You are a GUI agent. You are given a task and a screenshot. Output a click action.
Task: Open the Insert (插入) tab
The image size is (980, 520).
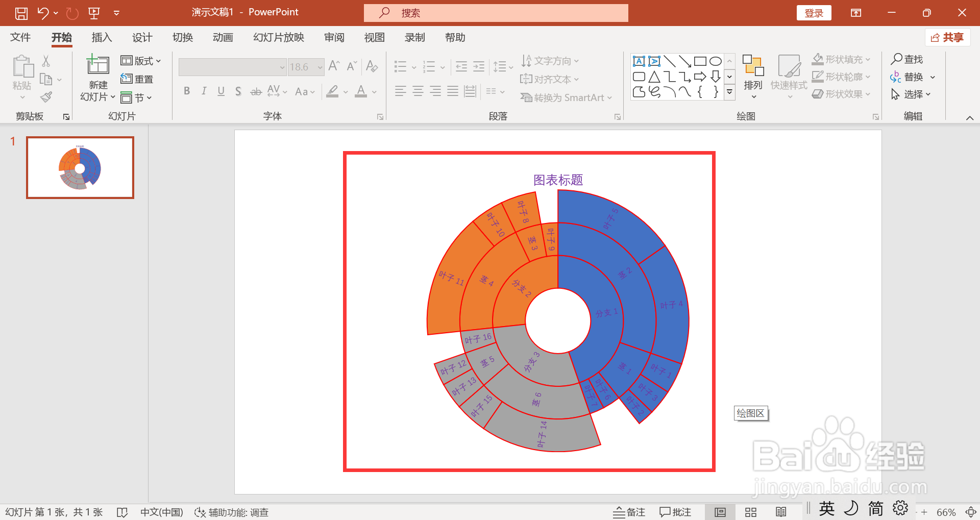[x=102, y=37]
